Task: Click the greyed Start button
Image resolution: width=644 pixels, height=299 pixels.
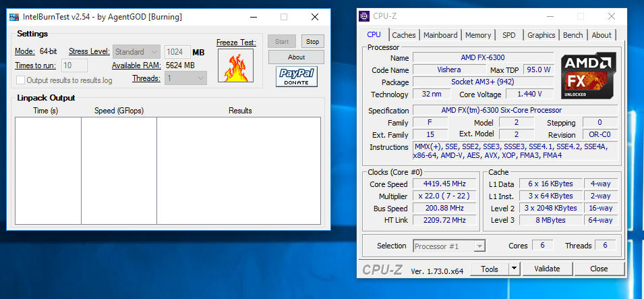Action: (x=282, y=42)
